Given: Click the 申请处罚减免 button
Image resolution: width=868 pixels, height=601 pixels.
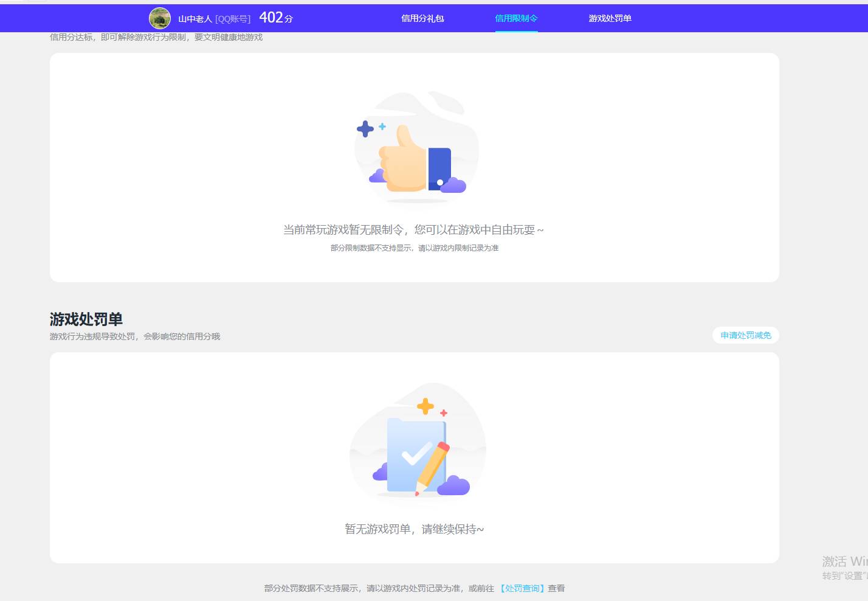Looking at the screenshot, I should 745,335.
